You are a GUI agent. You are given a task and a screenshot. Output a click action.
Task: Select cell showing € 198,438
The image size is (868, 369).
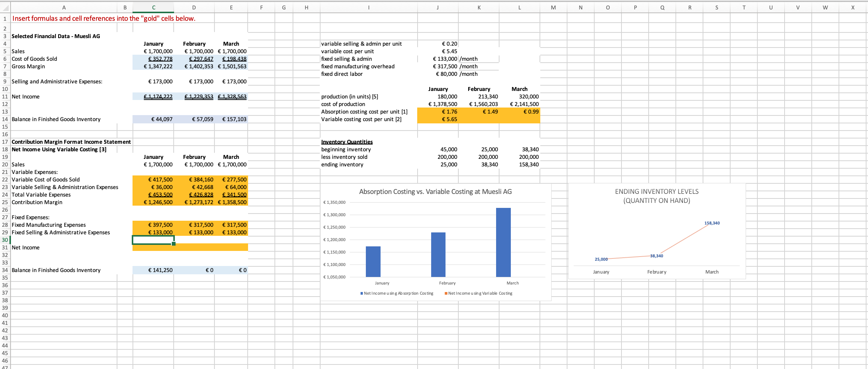click(231, 59)
